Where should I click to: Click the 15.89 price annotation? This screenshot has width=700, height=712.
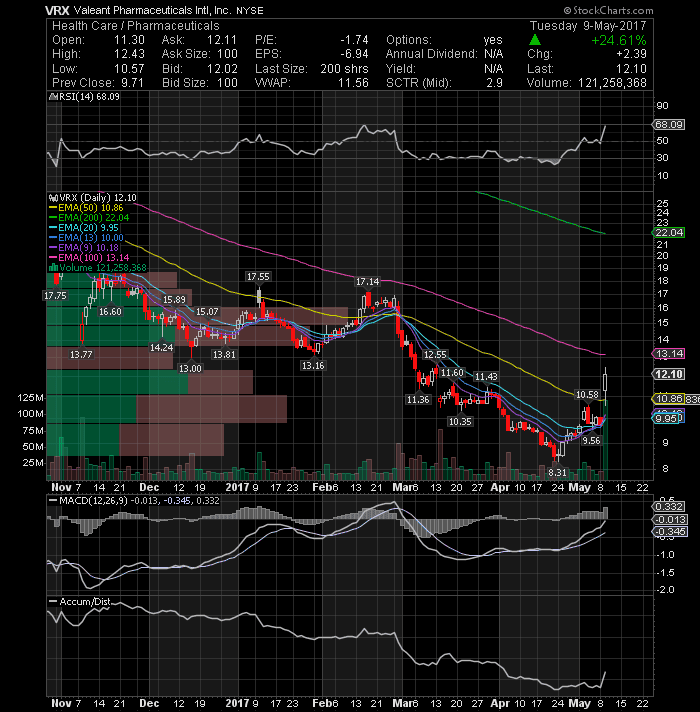pyautogui.click(x=174, y=300)
